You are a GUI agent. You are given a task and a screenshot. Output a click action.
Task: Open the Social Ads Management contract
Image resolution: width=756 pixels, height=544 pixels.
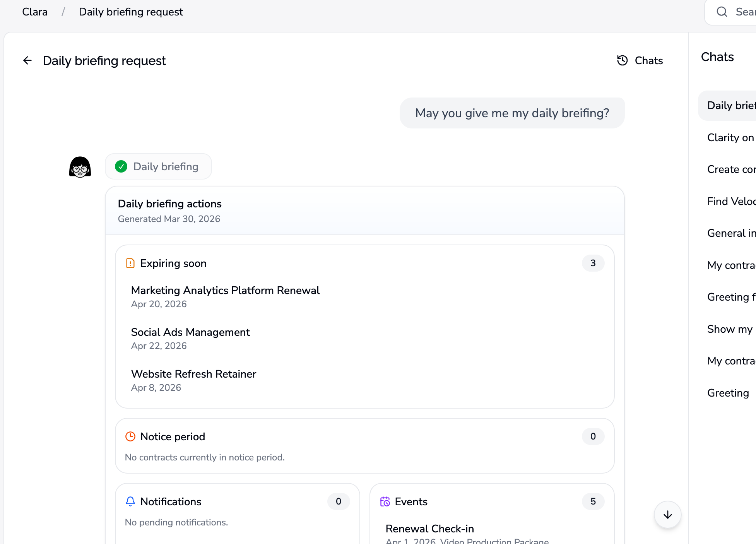pyautogui.click(x=190, y=332)
